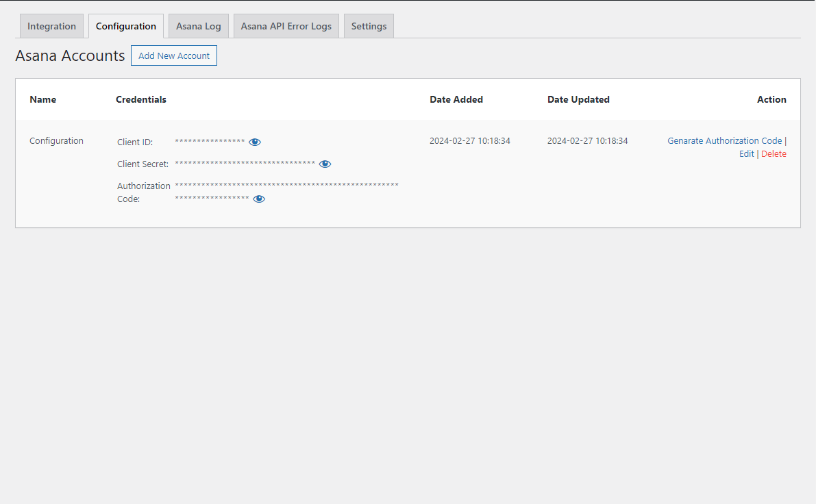
Task: Select the account name 'Configuration' in the table
Action: coord(56,140)
